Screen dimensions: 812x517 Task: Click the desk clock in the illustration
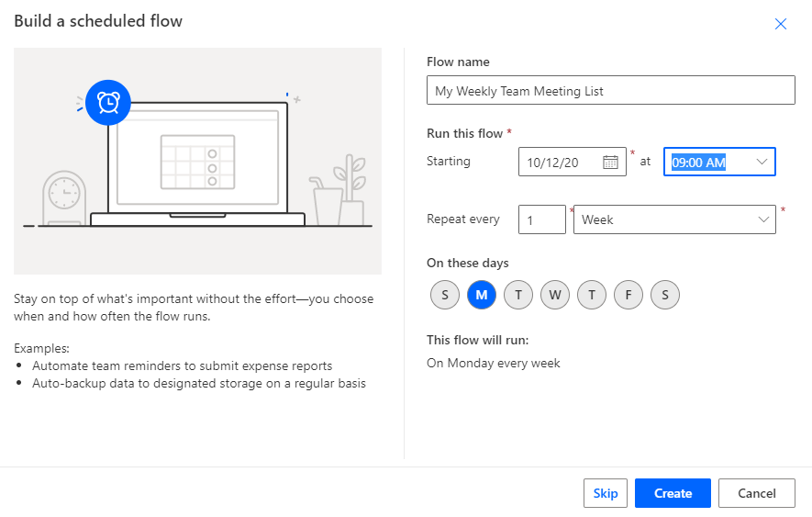pyautogui.click(x=63, y=194)
